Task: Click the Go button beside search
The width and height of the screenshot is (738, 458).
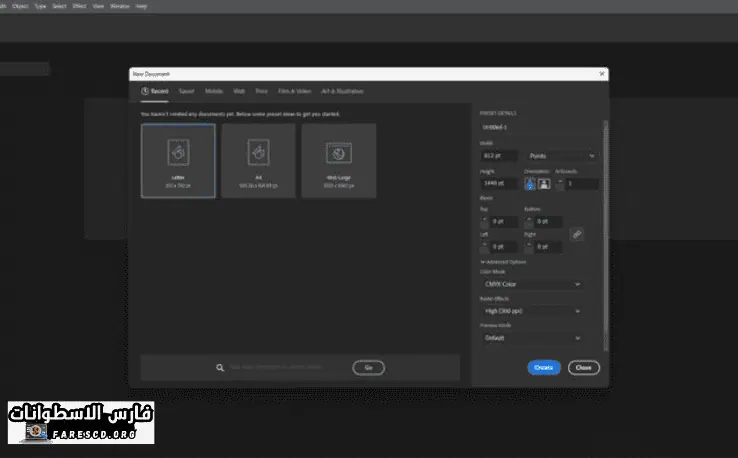Action: tap(368, 368)
